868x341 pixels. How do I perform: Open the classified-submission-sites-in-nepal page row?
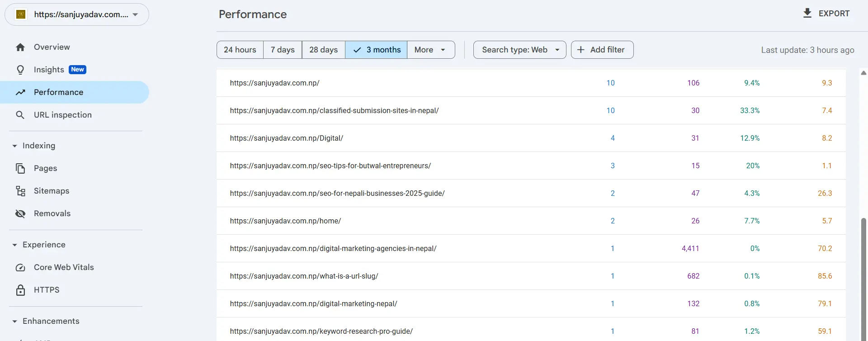(334, 110)
